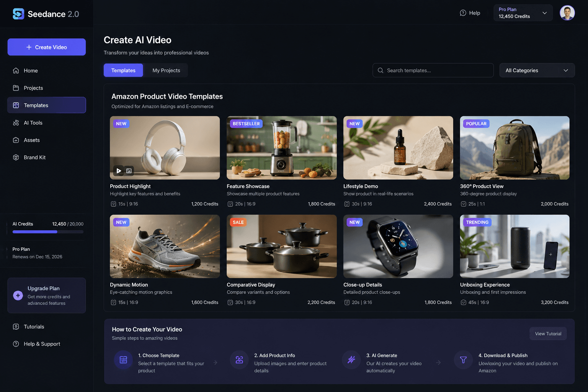
Task: Click the duration icon under Unboxing Experience
Action: pos(463,302)
